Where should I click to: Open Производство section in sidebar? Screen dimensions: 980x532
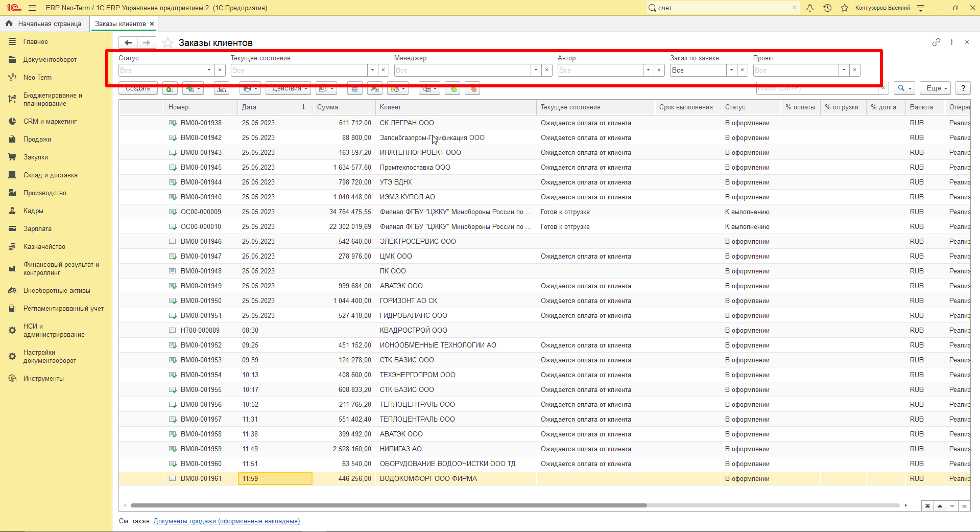tap(44, 193)
